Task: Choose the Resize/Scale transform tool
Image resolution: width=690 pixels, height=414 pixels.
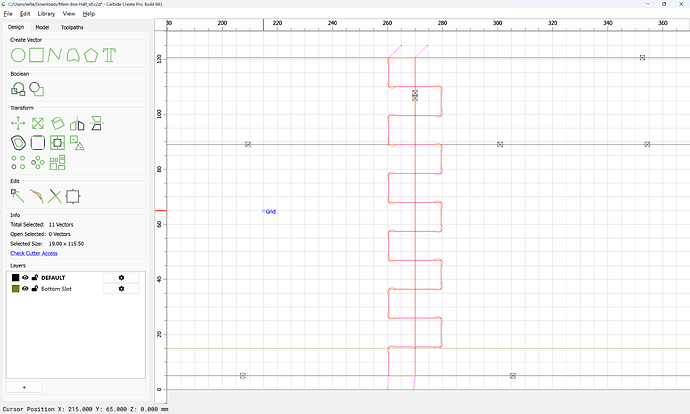Action: pyautogui.click(x=38, y=123)
